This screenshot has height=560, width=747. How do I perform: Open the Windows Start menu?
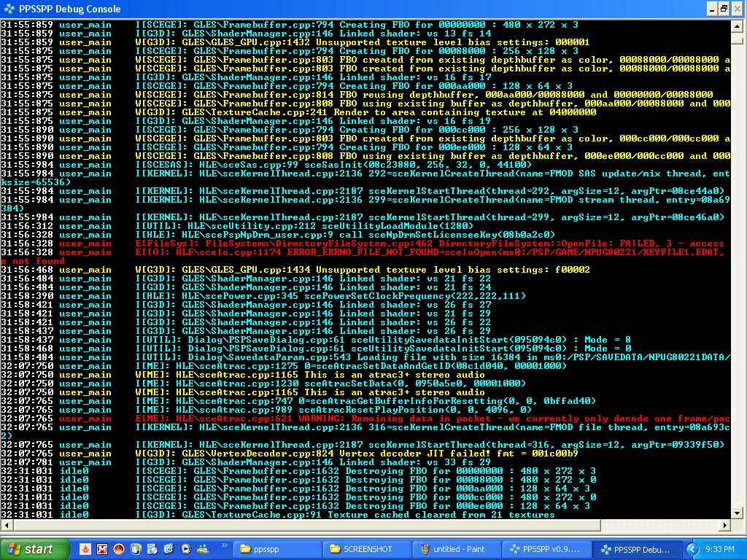click(x=31, y=549)
